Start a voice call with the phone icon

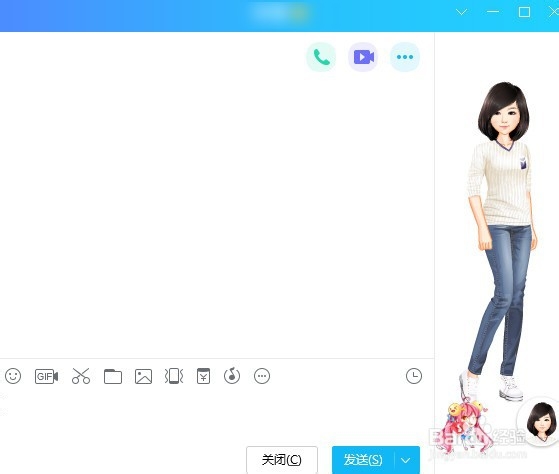point(321,57)
